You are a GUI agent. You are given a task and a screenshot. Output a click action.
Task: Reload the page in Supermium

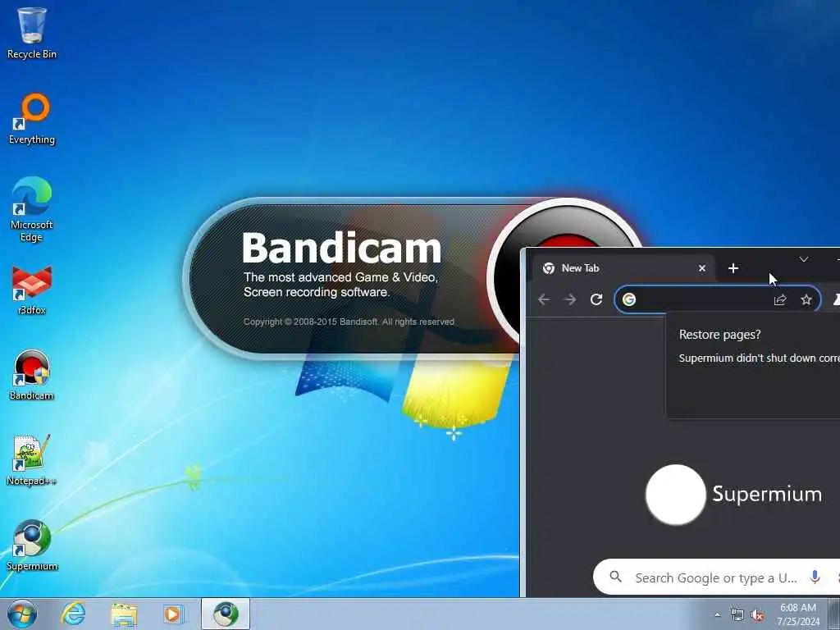596,299
